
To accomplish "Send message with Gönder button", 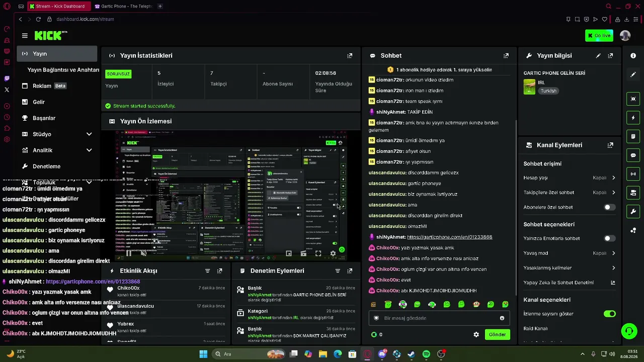I will [498, 334].
